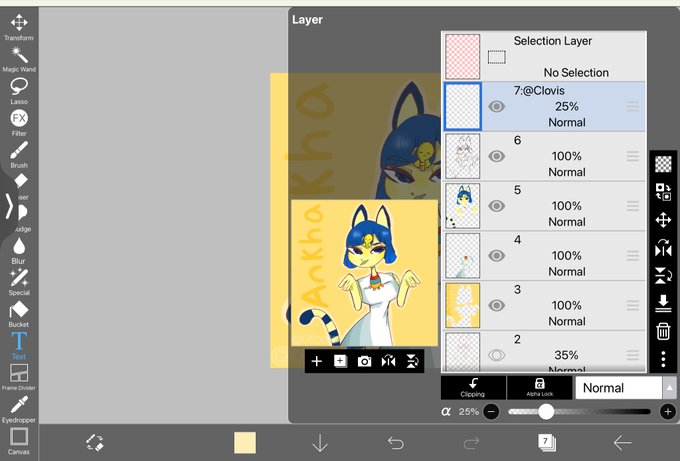Add a new layer with the plus icon
The image size is (680, 461).
pos(317,361)
